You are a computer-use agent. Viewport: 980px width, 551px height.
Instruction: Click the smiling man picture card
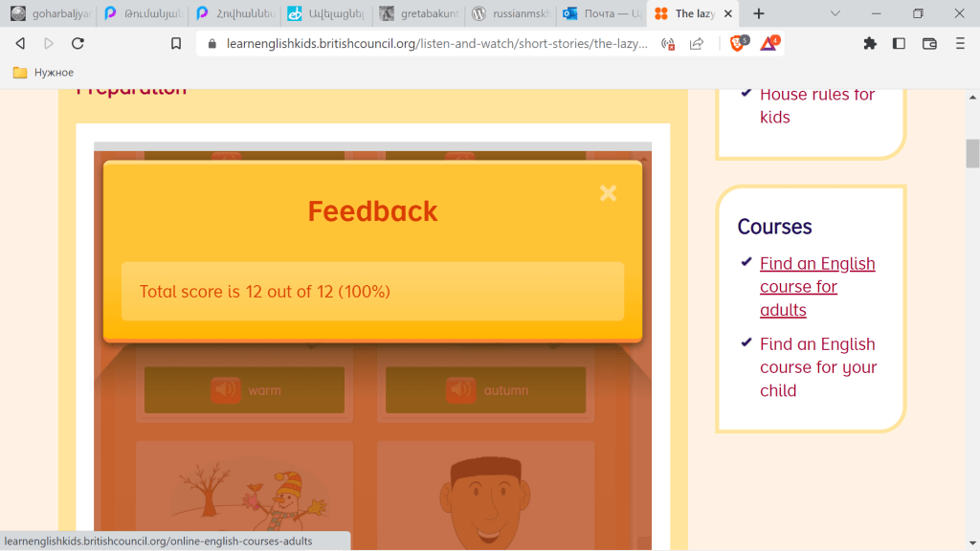(x=485, y=496)
